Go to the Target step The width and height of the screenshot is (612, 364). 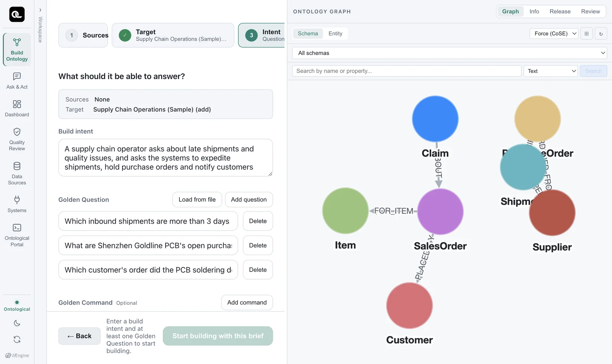(x=173, y=35)
